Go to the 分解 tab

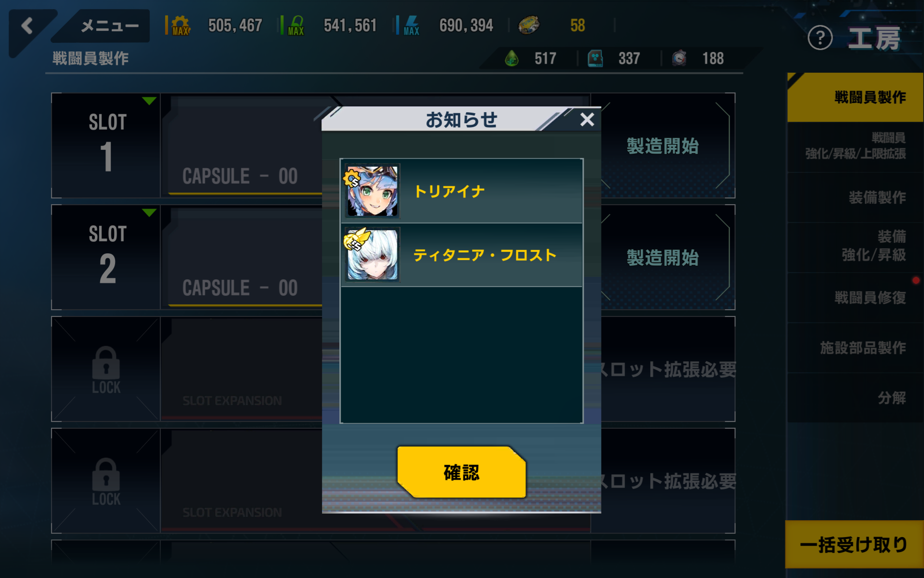[x=855, y=398]
